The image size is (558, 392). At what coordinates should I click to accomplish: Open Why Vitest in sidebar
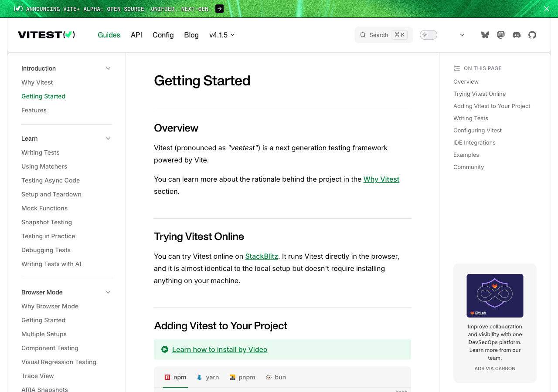tap(37, 82)
